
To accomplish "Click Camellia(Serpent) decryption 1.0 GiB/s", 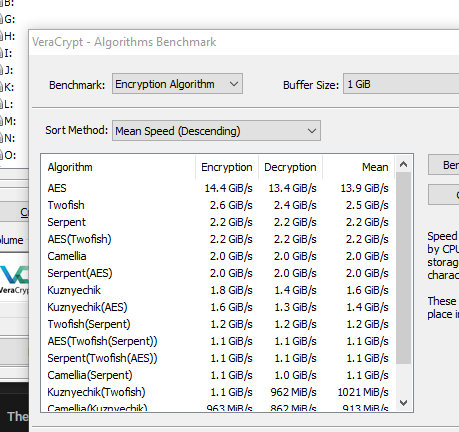I will [x=295, y=375].
